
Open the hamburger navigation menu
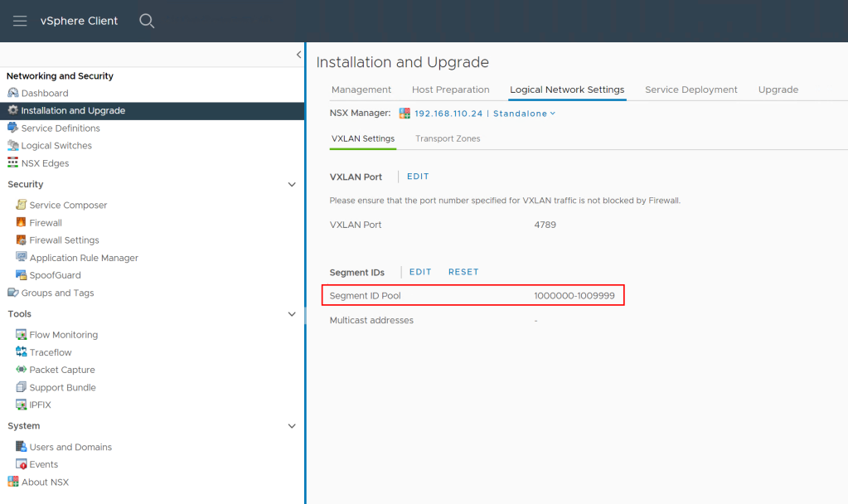[x=20, y=21]
